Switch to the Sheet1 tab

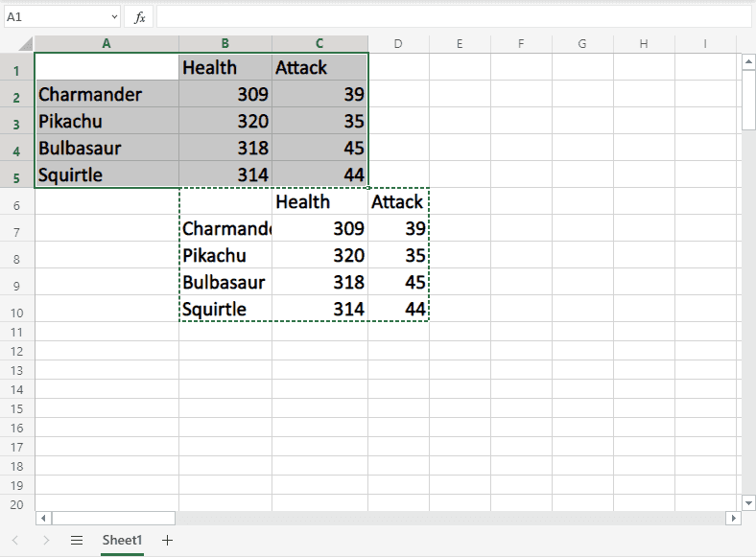123,541
